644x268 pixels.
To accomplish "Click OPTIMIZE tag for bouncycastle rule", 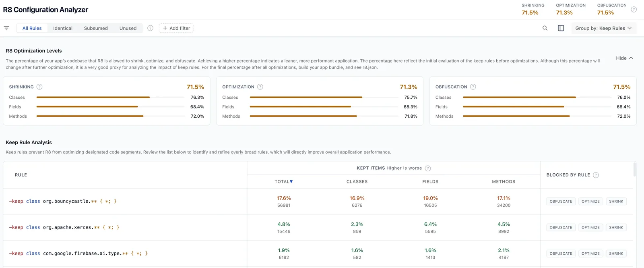I will tap(590, 202).
